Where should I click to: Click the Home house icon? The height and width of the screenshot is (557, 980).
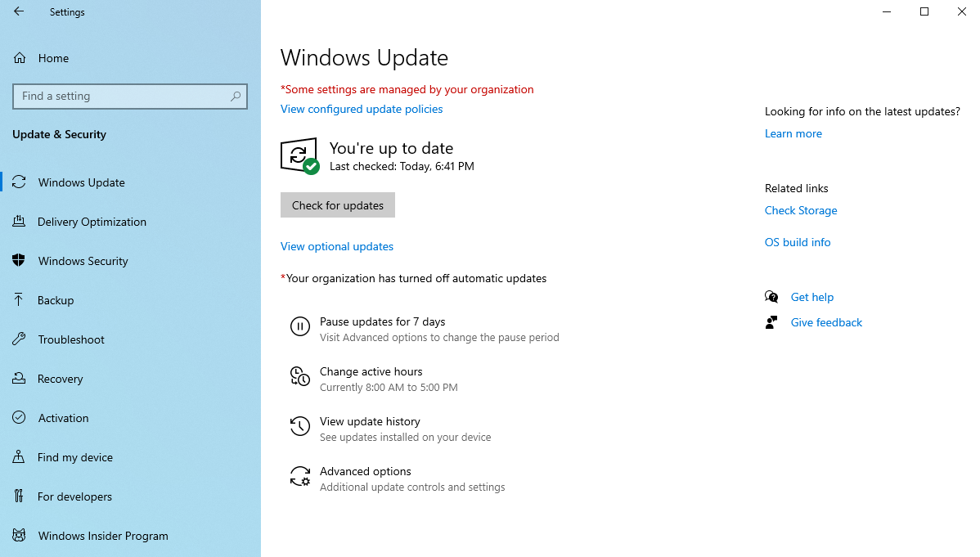(20, 58)
